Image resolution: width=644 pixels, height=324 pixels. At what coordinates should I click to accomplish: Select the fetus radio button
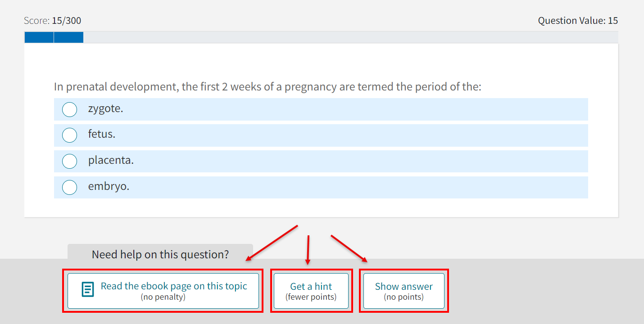pyautogui.click(x=69, y=135)
